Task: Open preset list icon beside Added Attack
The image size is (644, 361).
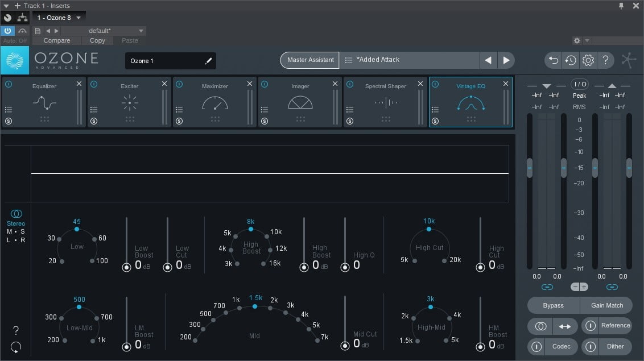Action: [348, 60]
